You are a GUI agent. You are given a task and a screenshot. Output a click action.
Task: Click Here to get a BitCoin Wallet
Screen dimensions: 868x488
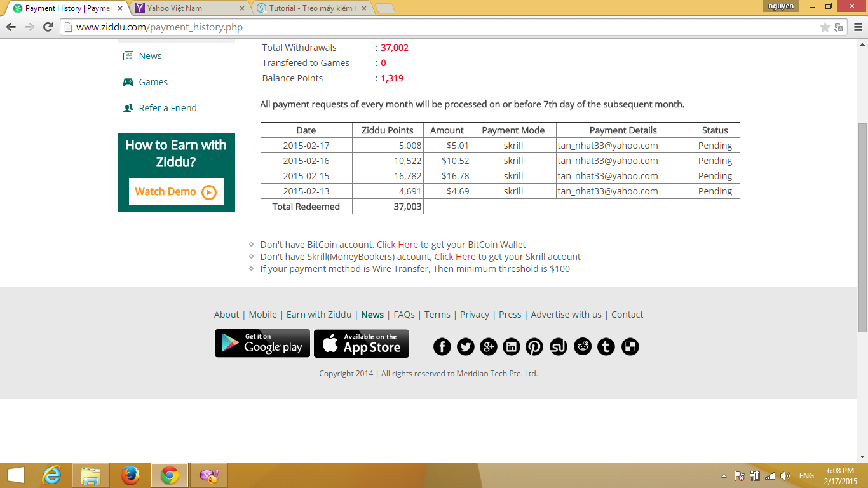click(397, 245)
